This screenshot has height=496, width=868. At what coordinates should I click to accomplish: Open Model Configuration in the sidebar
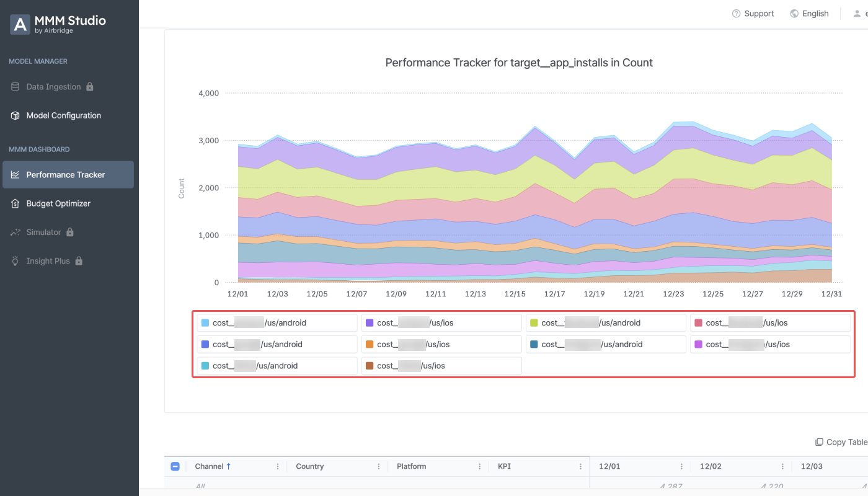(x=68, y=115)
